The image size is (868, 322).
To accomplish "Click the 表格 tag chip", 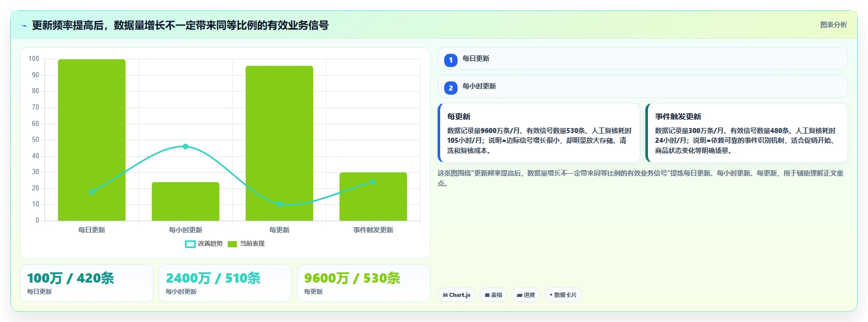I will (493, 295).
